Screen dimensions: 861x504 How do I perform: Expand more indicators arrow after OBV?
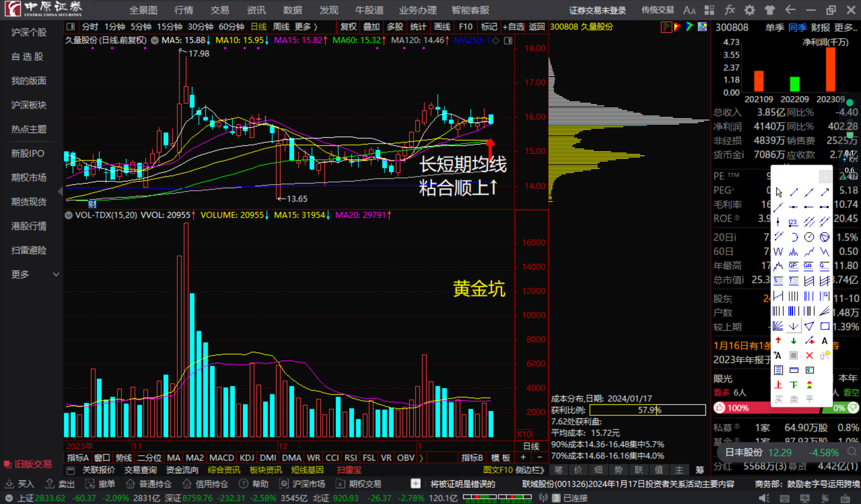coord(421,458)
